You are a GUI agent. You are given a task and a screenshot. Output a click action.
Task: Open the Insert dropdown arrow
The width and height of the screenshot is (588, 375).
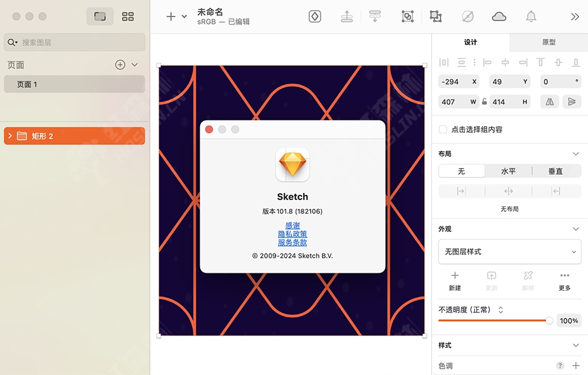pos(184,16)
